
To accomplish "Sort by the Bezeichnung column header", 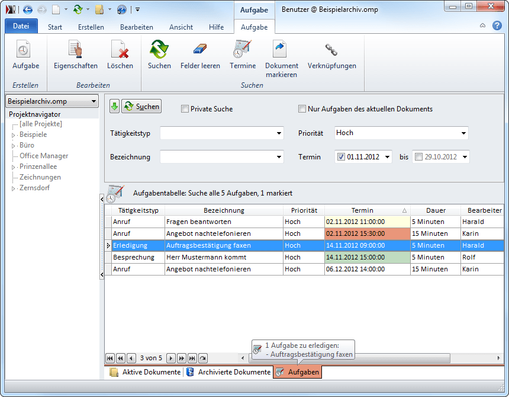I will (224, 210).
